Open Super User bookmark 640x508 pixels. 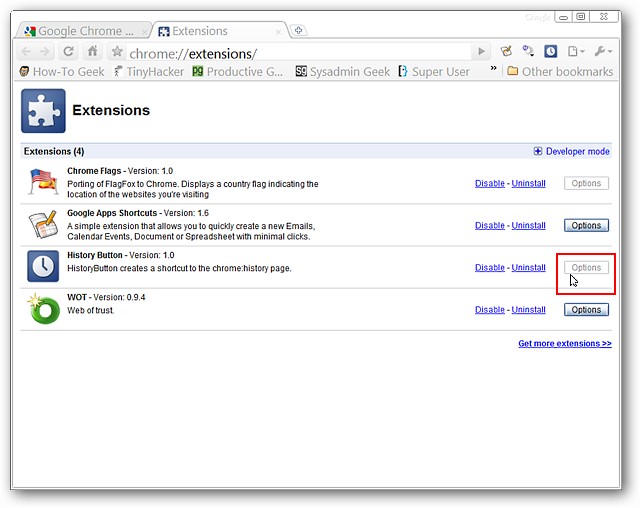point(434,72)
